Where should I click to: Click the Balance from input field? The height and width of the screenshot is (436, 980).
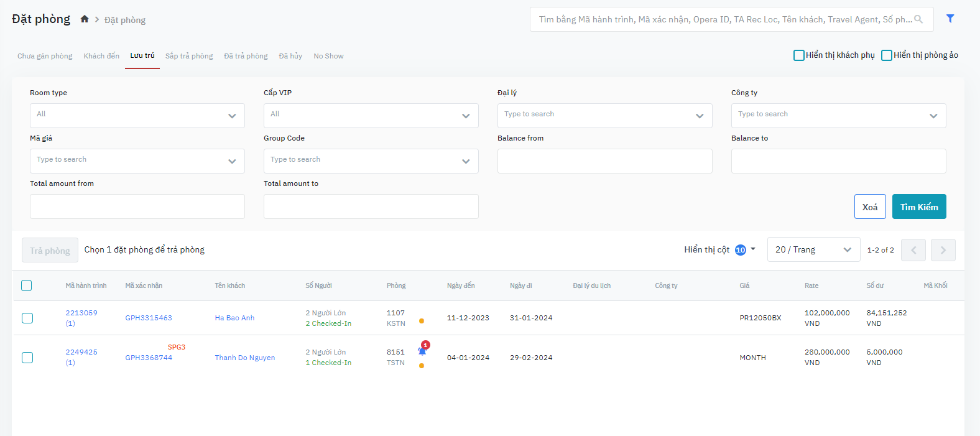pos(604,161)
